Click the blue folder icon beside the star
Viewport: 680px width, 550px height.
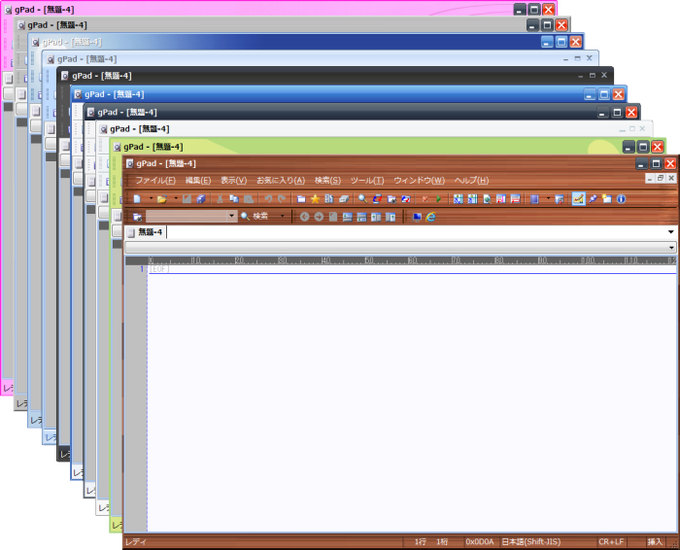301,199
